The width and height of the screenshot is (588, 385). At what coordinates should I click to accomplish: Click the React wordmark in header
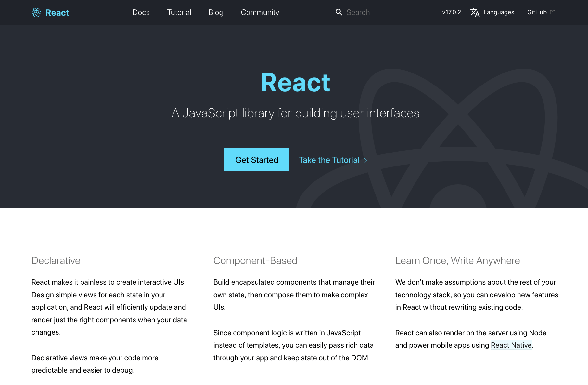pyautogui.click(x=57, y=13)
